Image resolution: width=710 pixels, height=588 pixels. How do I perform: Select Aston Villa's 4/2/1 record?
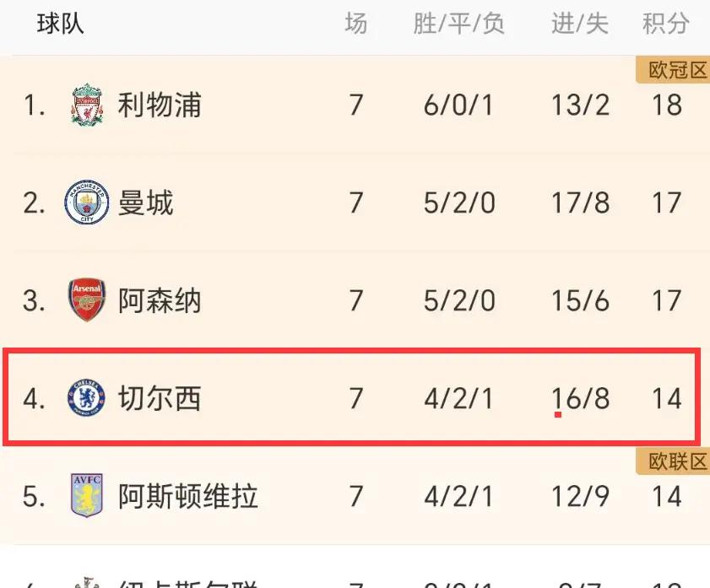458,496
